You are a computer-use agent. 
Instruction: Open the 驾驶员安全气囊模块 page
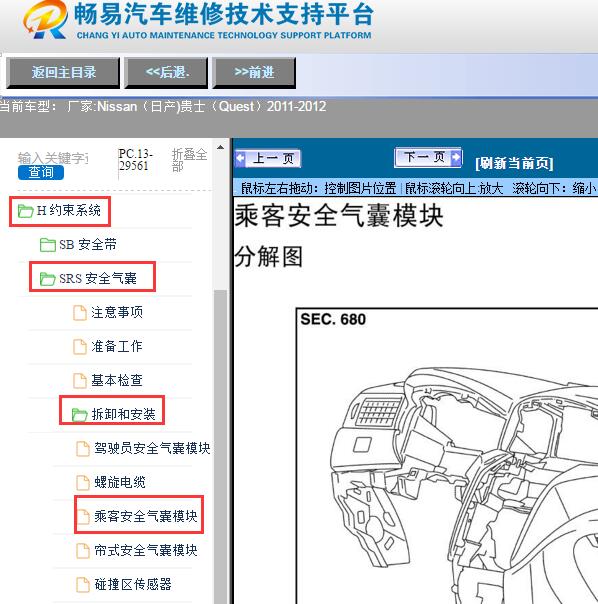(x=152, y=448)
